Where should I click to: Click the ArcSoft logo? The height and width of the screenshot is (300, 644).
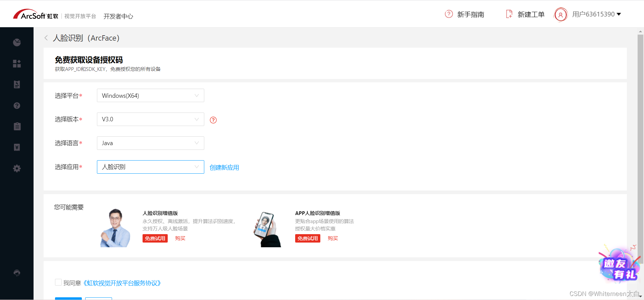pyautogui.click(x=36, y=14)
